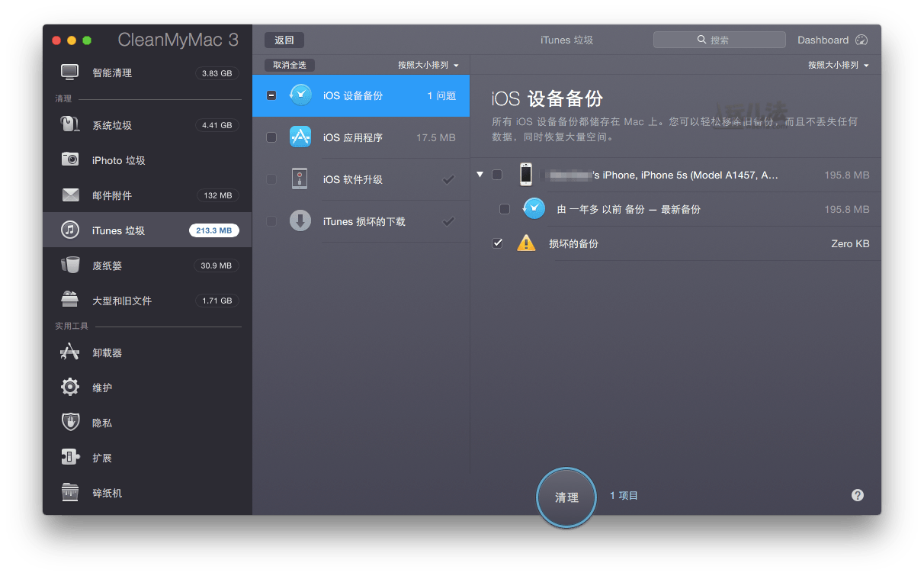Check the iOS 软件升级 checkbox
Screen dimensions: 924x576
(271, 179)
